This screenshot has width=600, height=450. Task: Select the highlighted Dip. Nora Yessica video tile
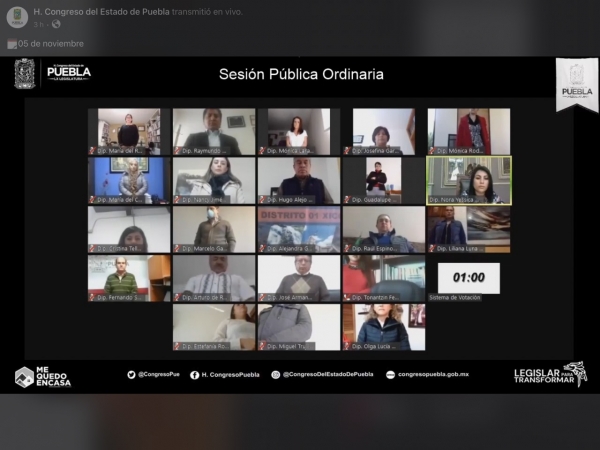469,179
